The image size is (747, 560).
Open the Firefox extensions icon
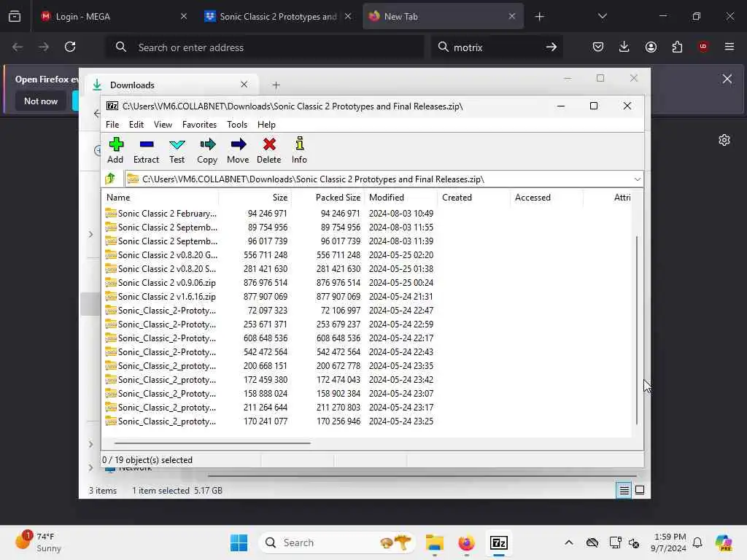click(677, 47)
